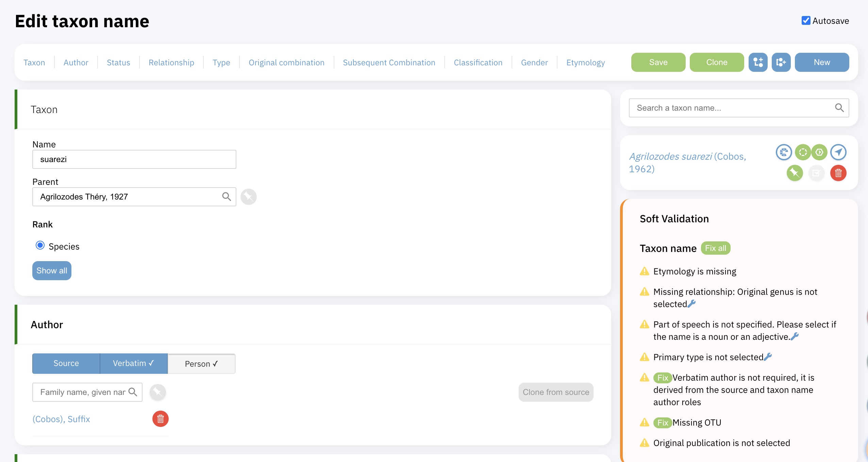Fix the Missing OTU warning
868x462 pixels.
coord(663,423)
